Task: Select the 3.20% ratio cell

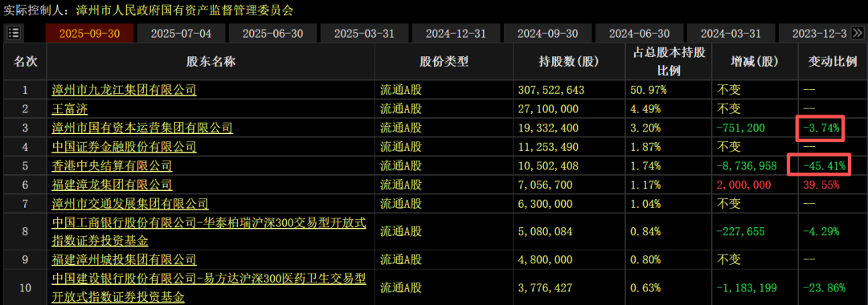Action: pos(645,128)
